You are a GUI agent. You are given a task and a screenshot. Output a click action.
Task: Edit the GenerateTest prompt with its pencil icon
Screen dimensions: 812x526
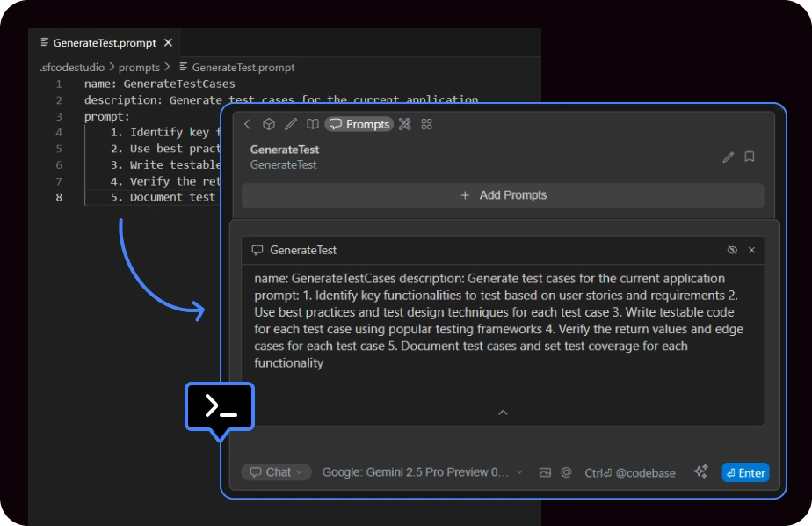728,157
